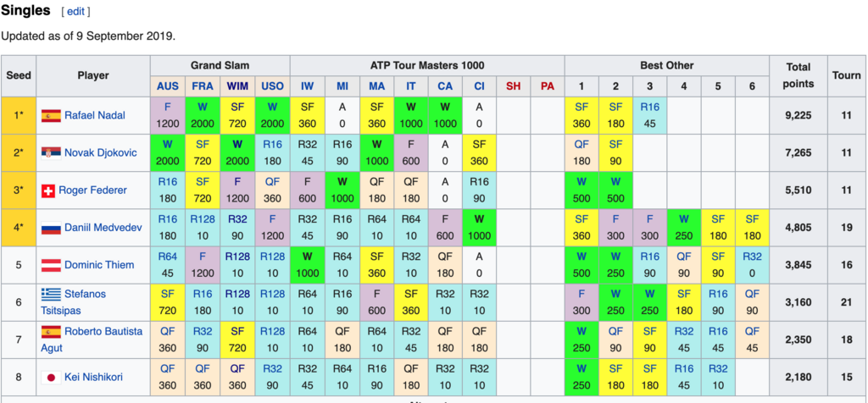This screenshot has width=868, height=403.
Task: Click Federer's WIM final result F
Action: click(237, 182)
